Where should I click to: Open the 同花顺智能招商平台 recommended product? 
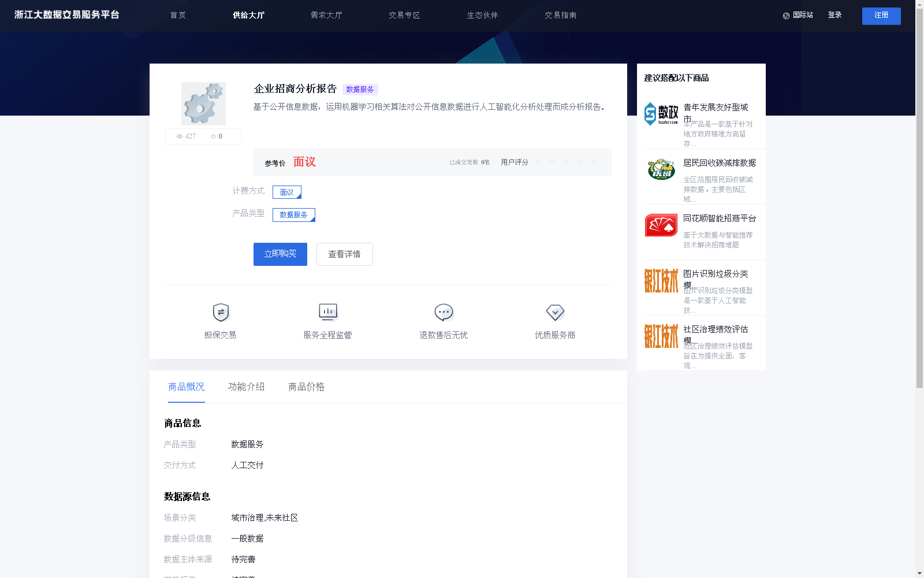pyautogui.click(x=720, y=218)
